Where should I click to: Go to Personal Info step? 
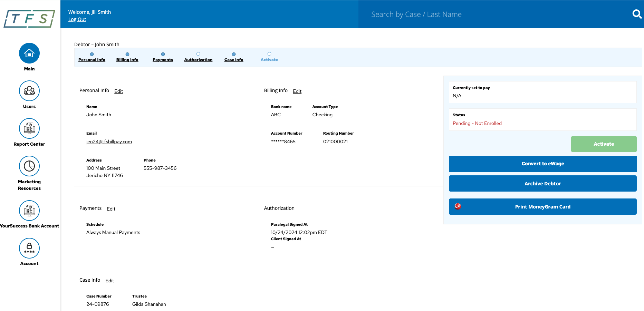[x=92, y=60]
